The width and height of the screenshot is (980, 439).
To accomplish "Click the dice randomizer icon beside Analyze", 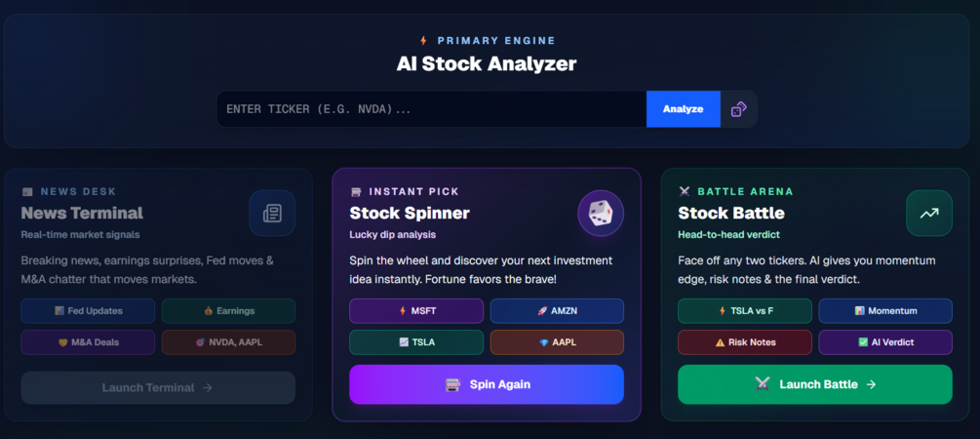I will [738, 109].
